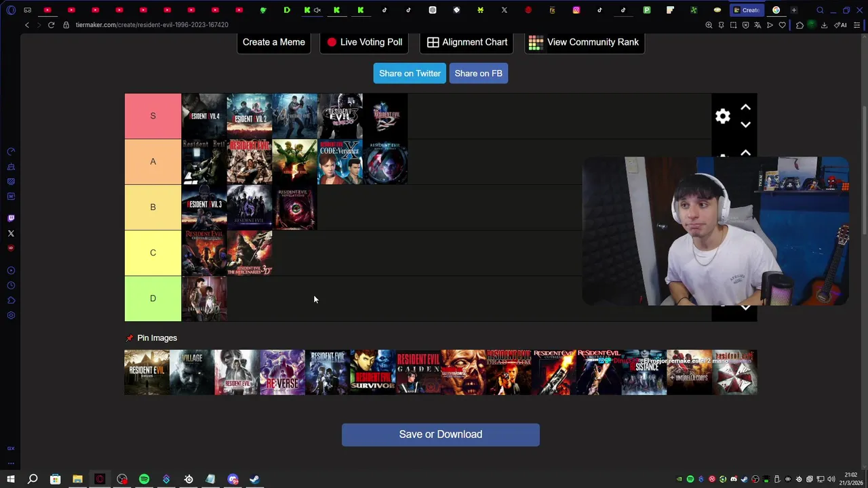Click the up arrow of the A tier row
Image resolution: width=868 pixels, height=488 pixels.
coord(745,152)
